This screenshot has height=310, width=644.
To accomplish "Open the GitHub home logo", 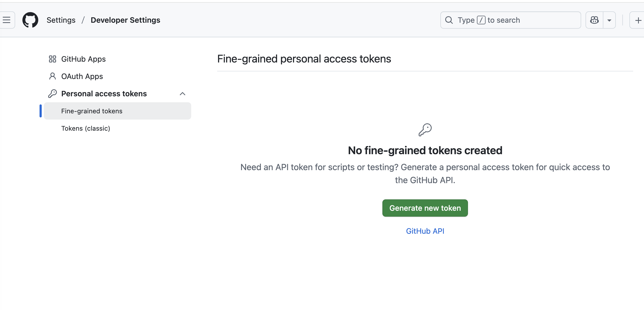I will pos(30,20).
